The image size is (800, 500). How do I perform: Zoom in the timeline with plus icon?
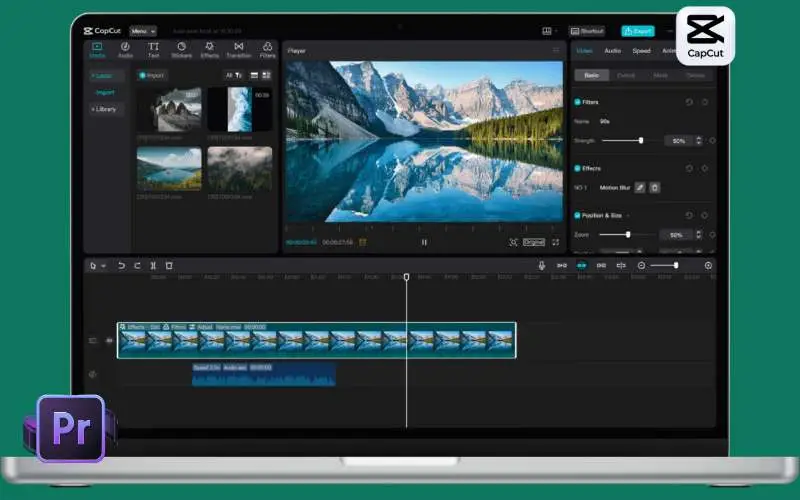[x=708, y=265]
